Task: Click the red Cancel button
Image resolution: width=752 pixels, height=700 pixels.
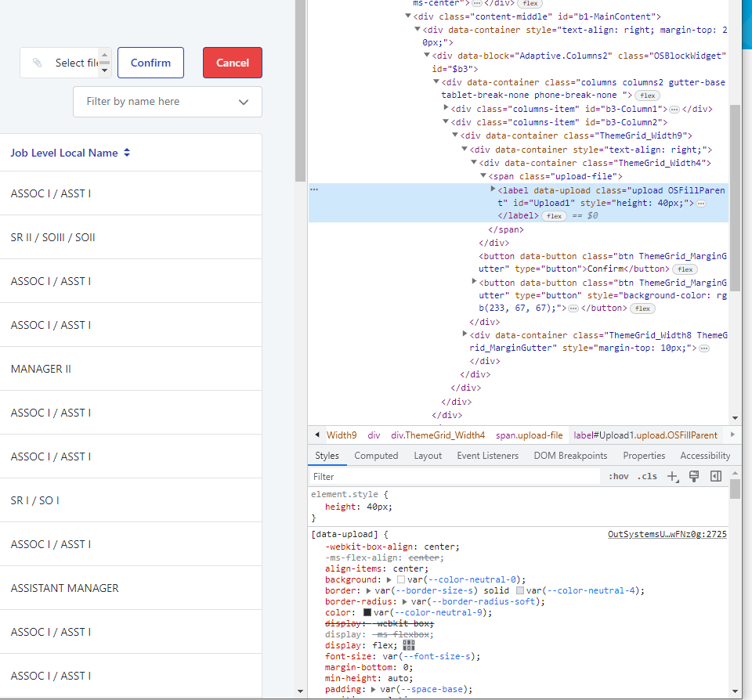Action: tap(232, 63)
